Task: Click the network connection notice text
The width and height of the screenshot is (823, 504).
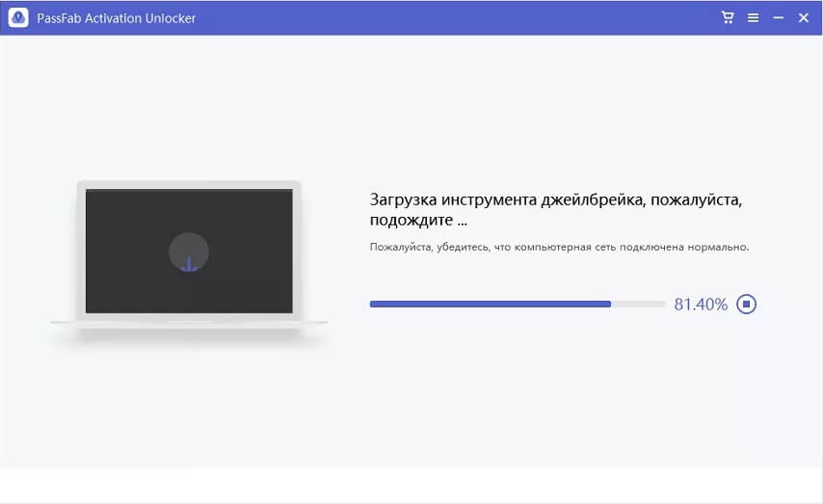Action: [559, 248]
